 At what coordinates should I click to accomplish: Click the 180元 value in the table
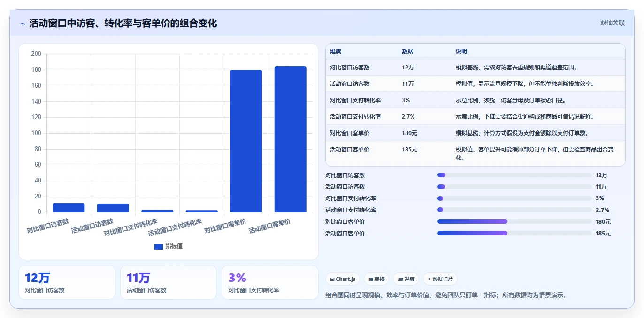pos(409,133)
